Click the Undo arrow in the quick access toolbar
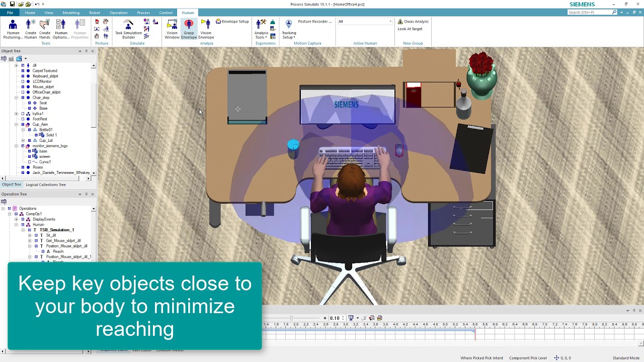 pyautogui.click(x=37, y=4)
